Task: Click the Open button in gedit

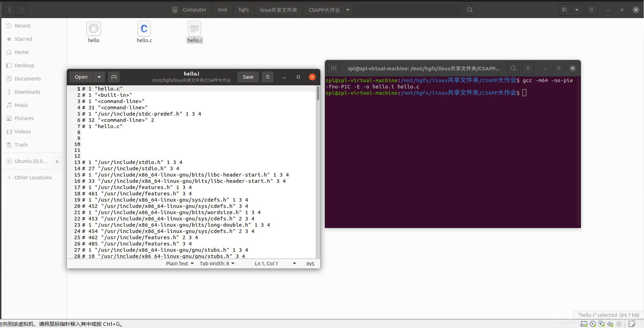Action: point(81,77)
